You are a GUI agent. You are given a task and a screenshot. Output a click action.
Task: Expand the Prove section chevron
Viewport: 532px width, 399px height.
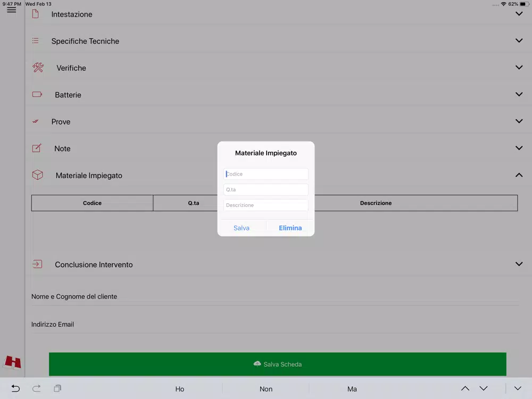(x=519, y=121)
